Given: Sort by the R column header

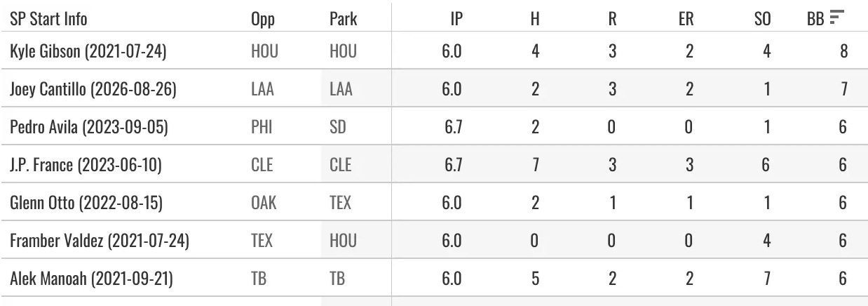Looking at the screenshot, I should (612, 18).
